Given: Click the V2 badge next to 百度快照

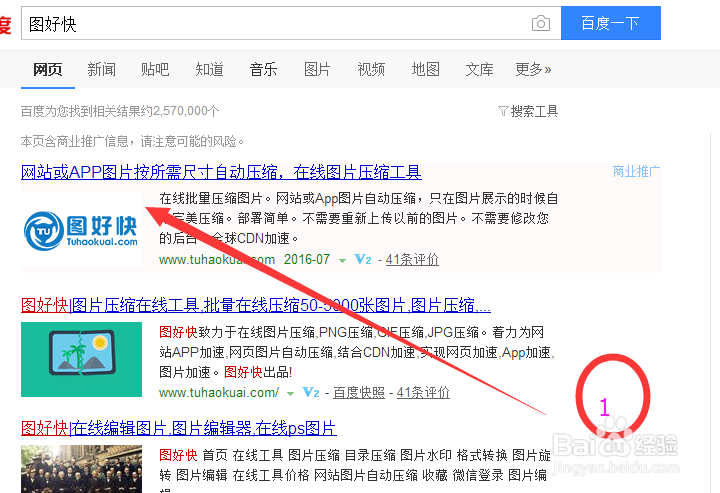Looking at the screenshot, I should click(x=311, y=392).
